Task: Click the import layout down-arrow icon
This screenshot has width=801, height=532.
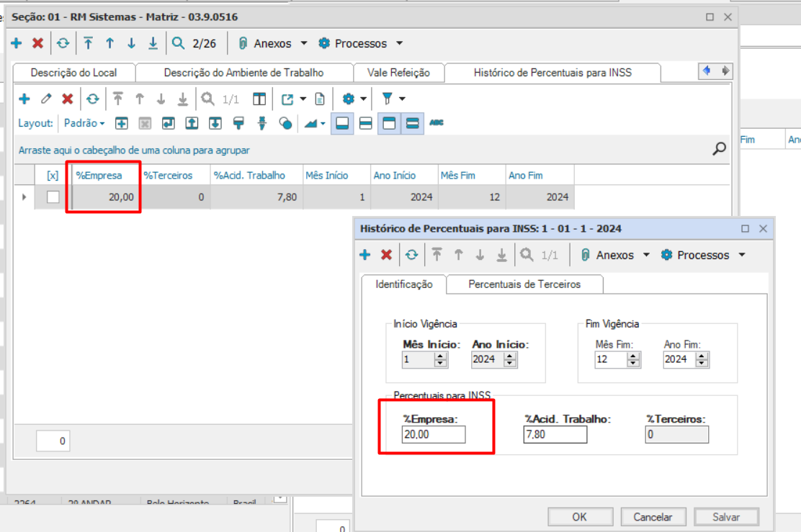Action: pyautogui.click(x=215, y=123)
